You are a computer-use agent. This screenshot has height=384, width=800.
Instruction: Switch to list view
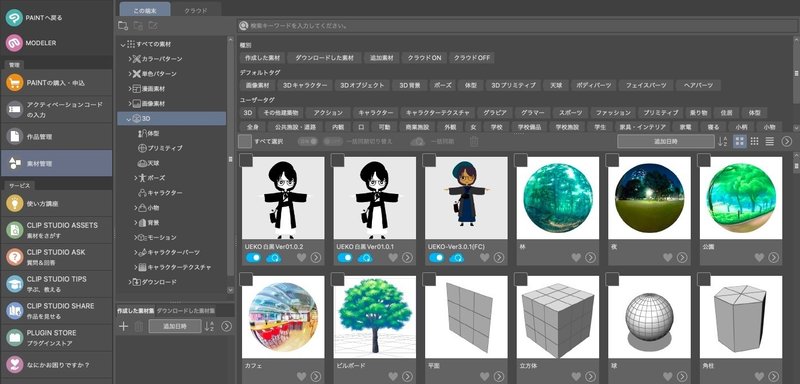(770, 141)
